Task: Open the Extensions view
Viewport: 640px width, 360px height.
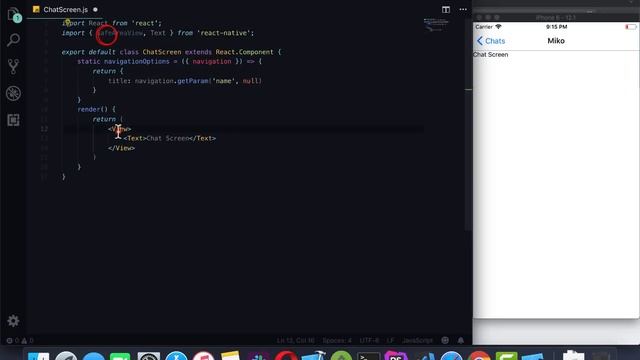Action: coord(13,120)
